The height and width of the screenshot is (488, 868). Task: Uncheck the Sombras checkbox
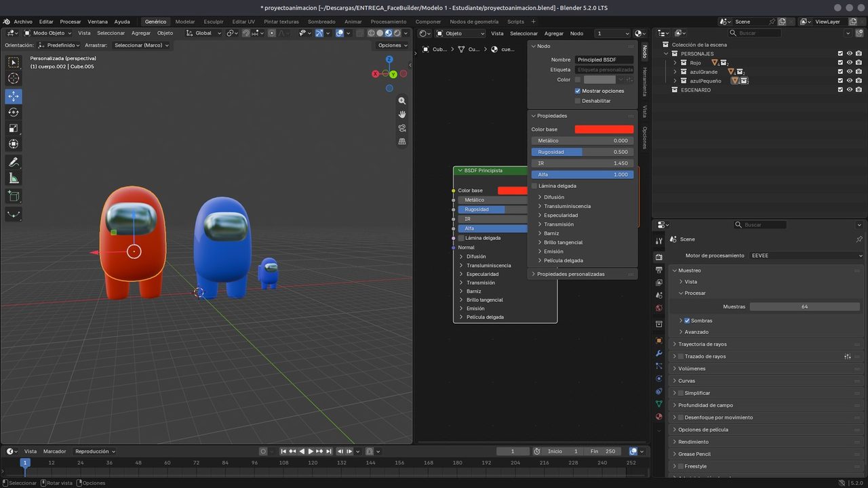(687, 321)
